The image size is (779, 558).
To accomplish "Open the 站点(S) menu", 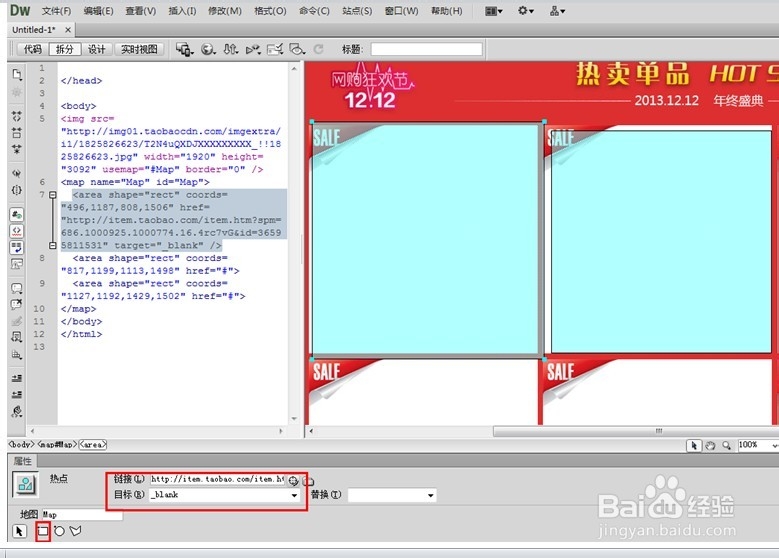I will (x=357, y=11).
